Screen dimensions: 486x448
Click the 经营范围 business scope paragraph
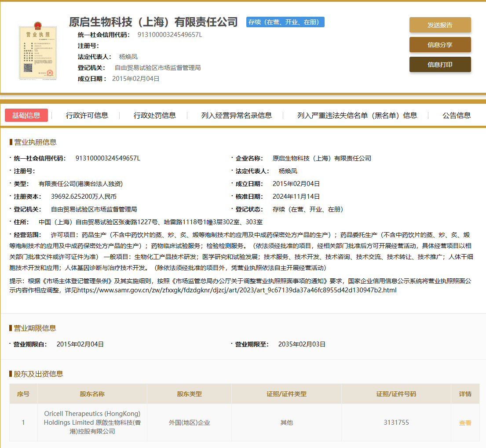point(241,251)
